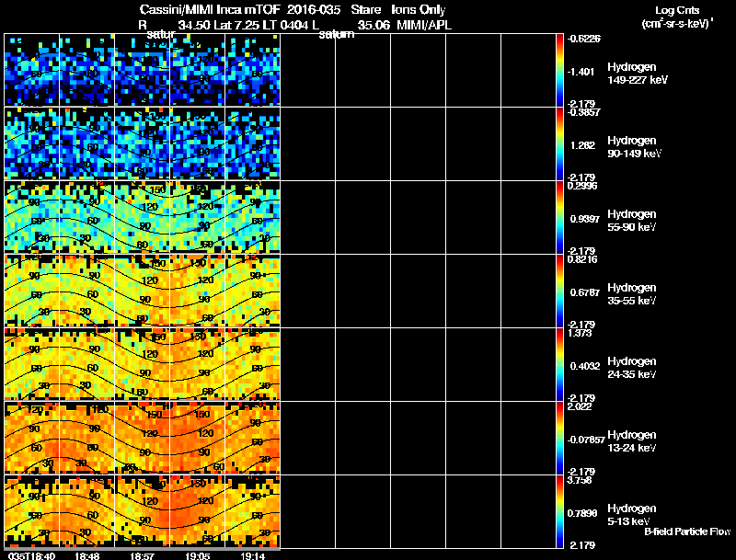Click the color bar beside 5-13 keV
The width and height of the screenshot is (736, 560).
click(559, 512)
